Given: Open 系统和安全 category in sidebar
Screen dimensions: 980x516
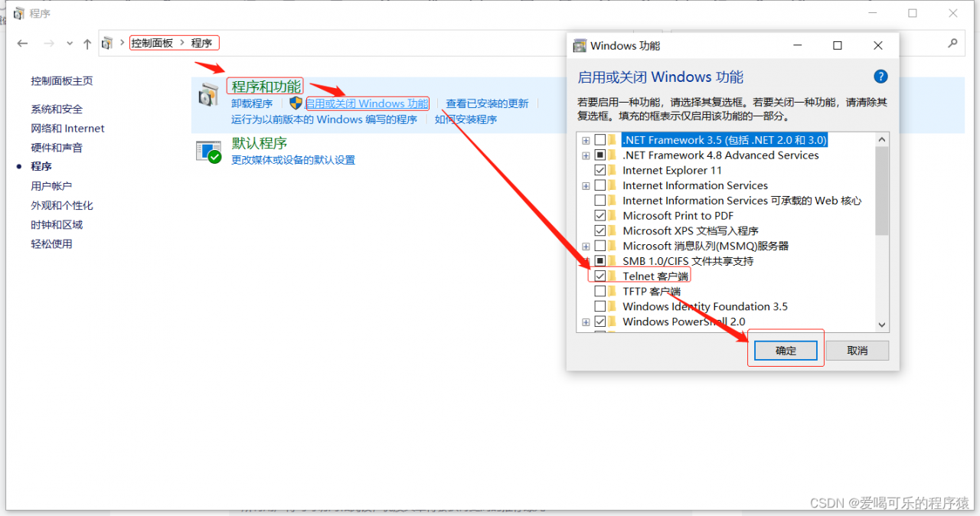Looking at the screenshot, I should (57, 109).
